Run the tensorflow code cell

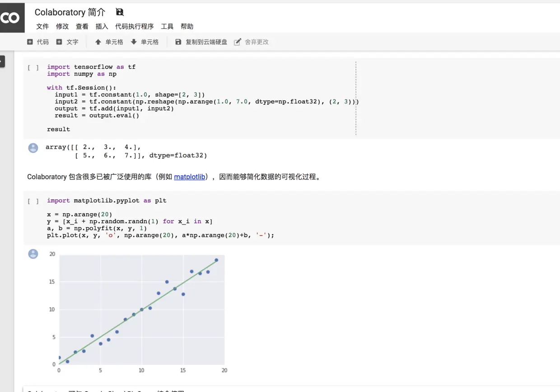tap(33, 67)
